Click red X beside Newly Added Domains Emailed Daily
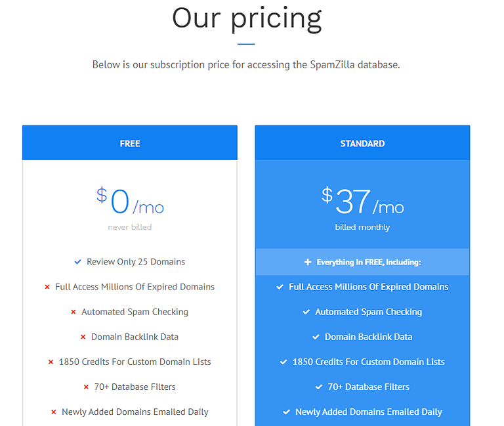 coord(54,412)
